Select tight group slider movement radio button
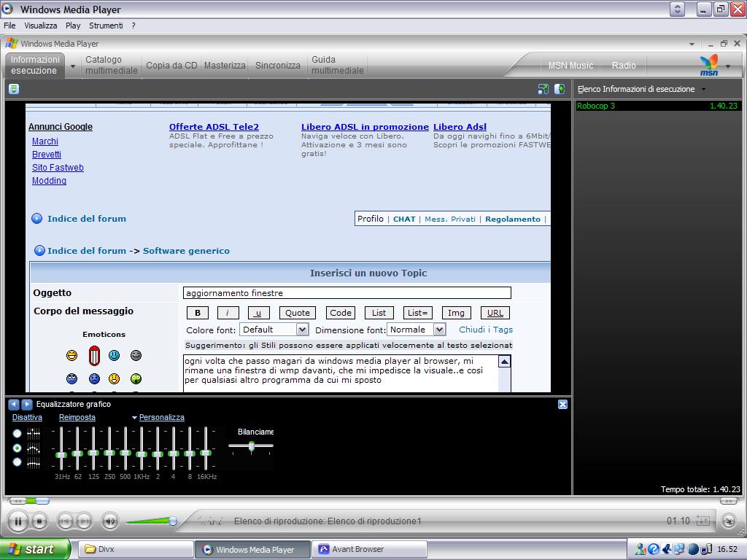The height and width of the screenshot is (560, 747). pyautogui.click(x=18, y=462)
